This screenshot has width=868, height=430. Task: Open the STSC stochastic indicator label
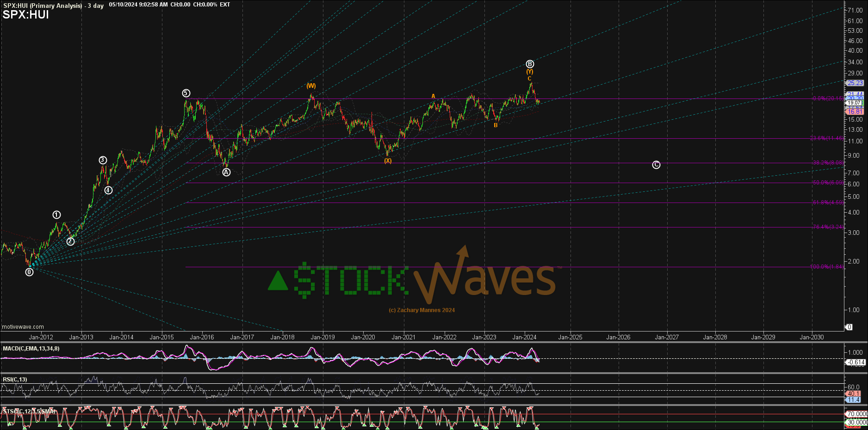pyautogui.click(x=29, y=411)
